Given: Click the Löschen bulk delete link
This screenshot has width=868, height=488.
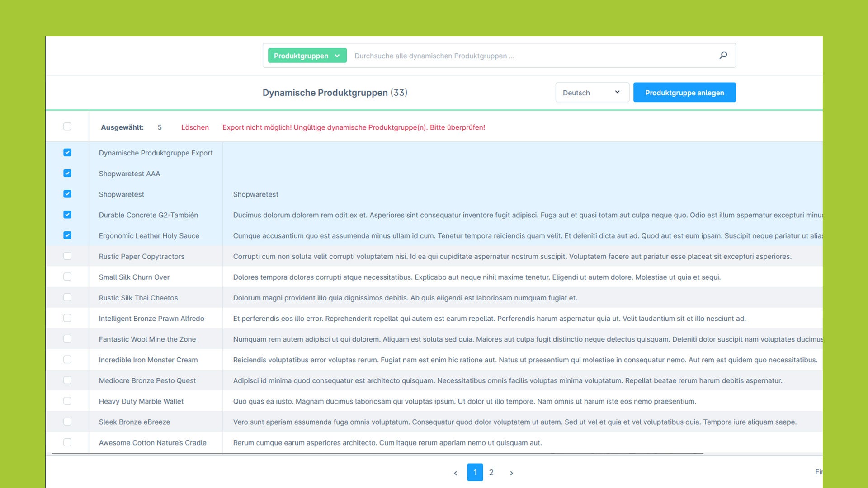Looking at the screenshot, I should (x=195, y=127).
